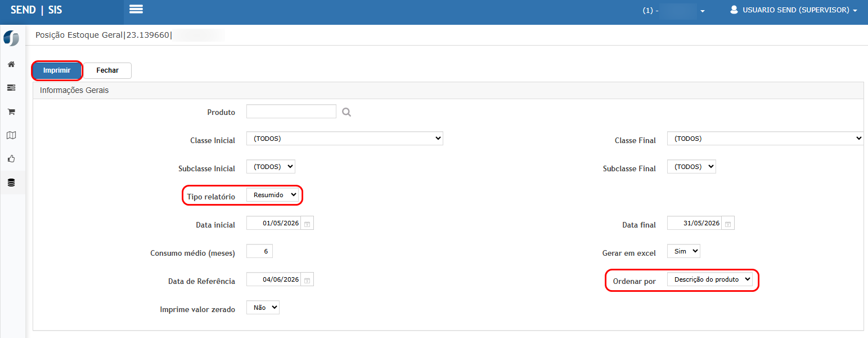Click the hamburger menu icon in header
This screenshot has width=868, height=338.
(136, 9)
